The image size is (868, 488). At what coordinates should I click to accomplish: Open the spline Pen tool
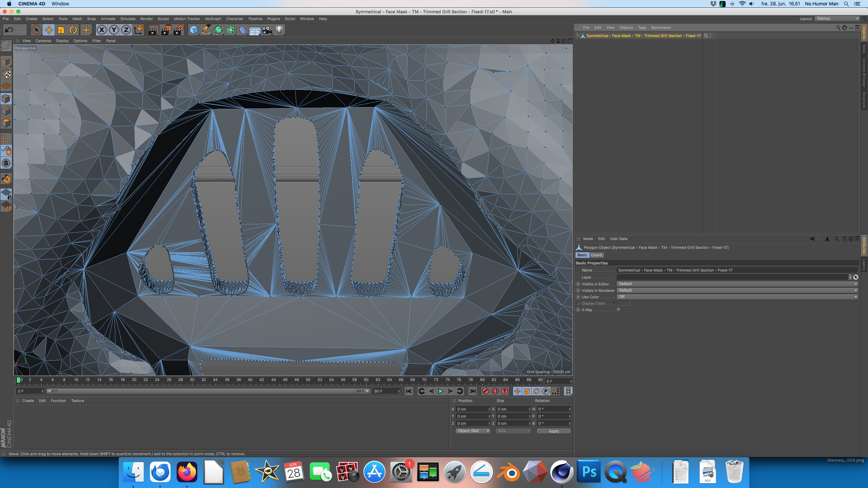pos(206,30)
